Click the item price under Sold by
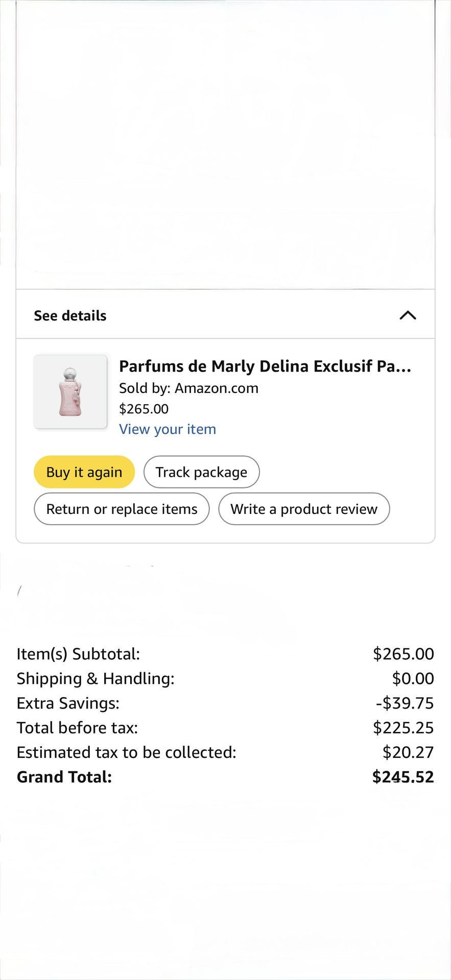 pyautogui.click(x=144, y=409)
